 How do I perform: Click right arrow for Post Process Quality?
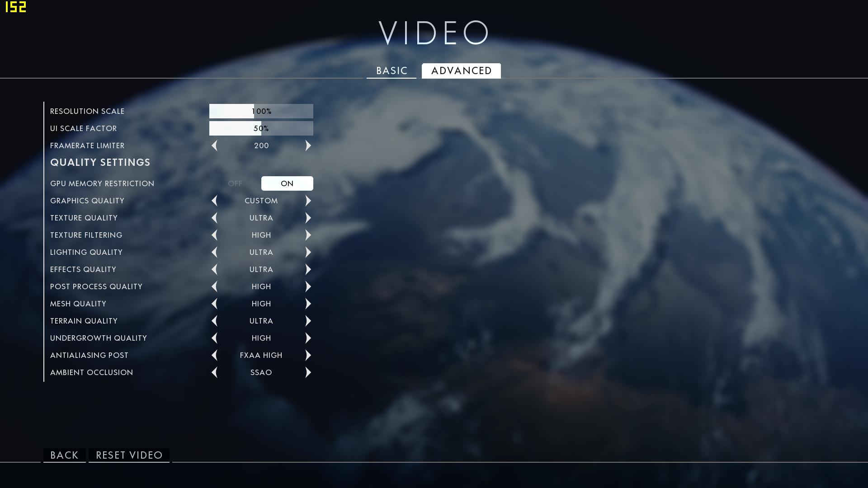coord(308,286)
